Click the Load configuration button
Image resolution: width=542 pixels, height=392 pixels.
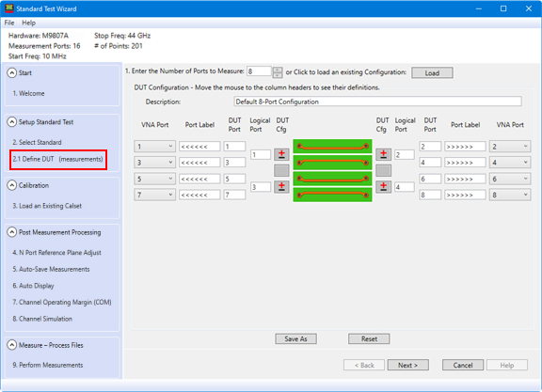(x=432, y=73)
